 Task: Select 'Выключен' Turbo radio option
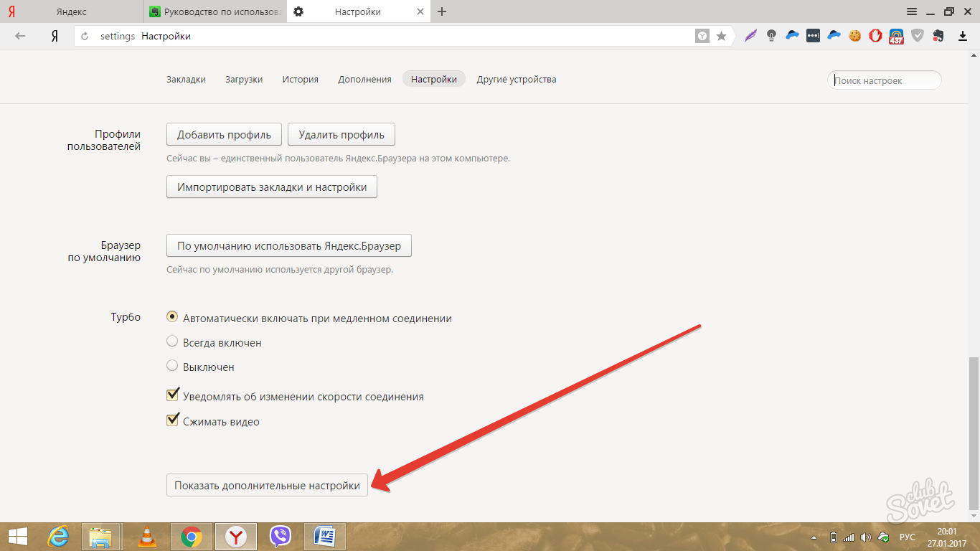(172, 366)
